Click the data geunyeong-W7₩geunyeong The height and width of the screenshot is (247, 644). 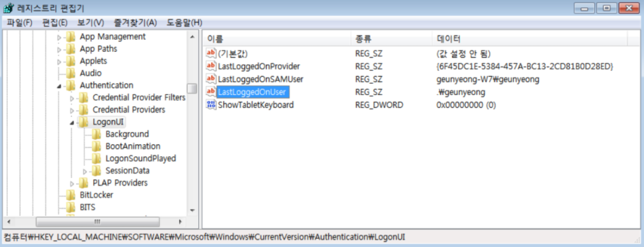488,79
